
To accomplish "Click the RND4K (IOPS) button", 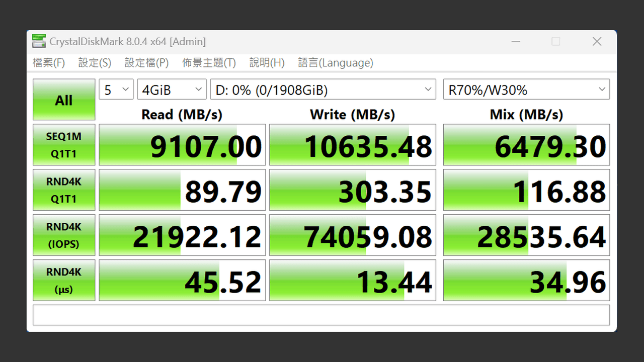I will coord(64,235).
